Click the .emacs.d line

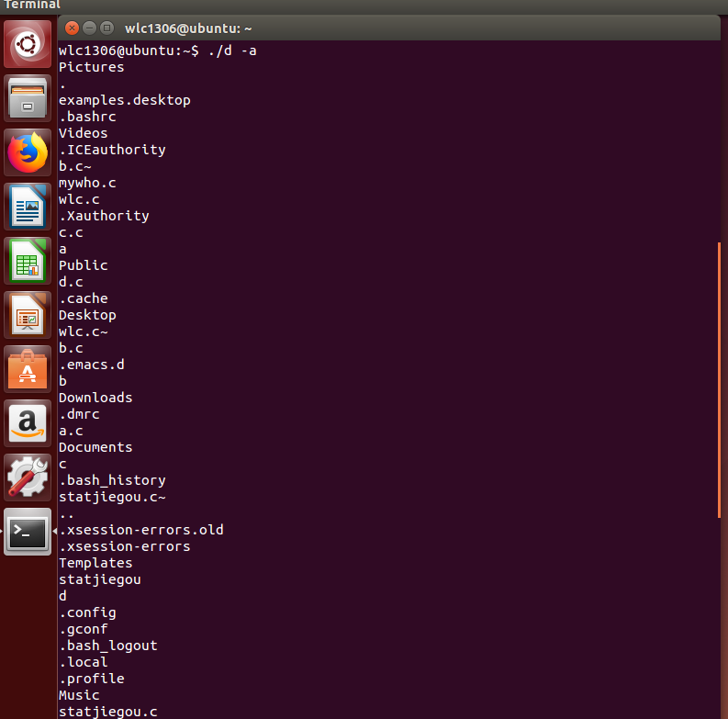92,365
